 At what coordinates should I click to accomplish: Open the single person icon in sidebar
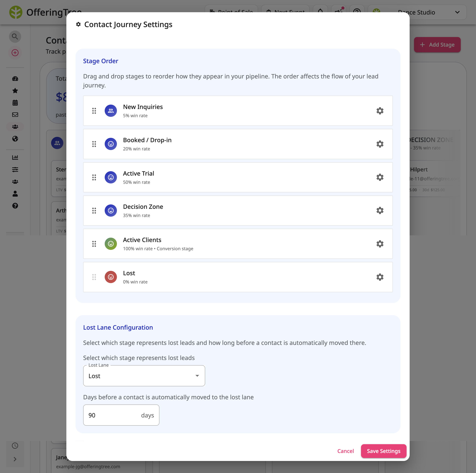[x=15, y=194]
